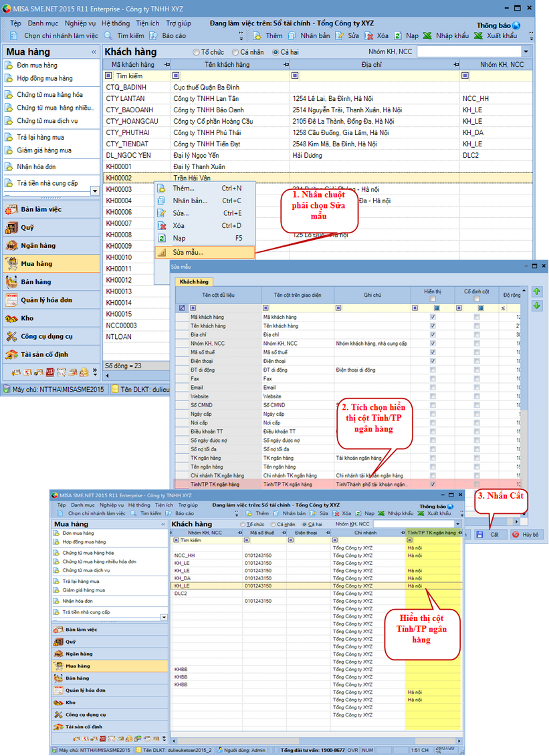Select Cả hai radio in top window
The height and width of the screenshot is (756, 549).
point(276,52)
